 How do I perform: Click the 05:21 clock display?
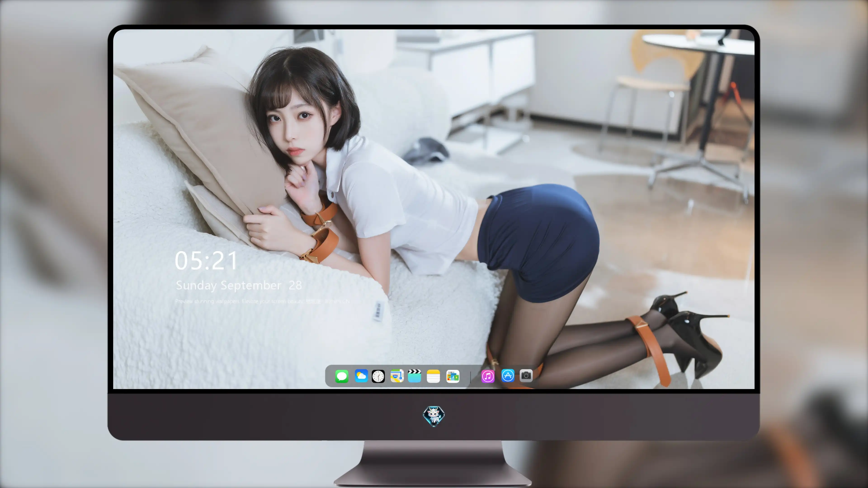coord(206,261)
